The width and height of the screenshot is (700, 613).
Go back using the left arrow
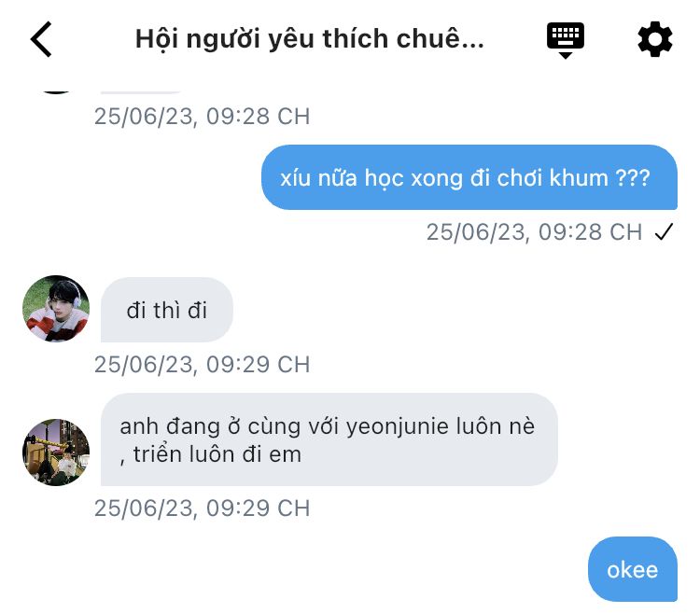click(x=41, y=39)
